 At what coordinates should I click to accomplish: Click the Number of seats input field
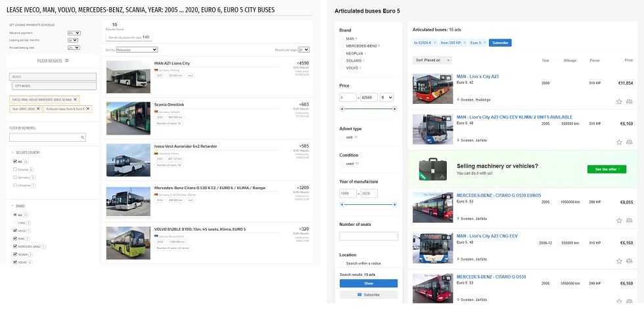click(369, 236)
